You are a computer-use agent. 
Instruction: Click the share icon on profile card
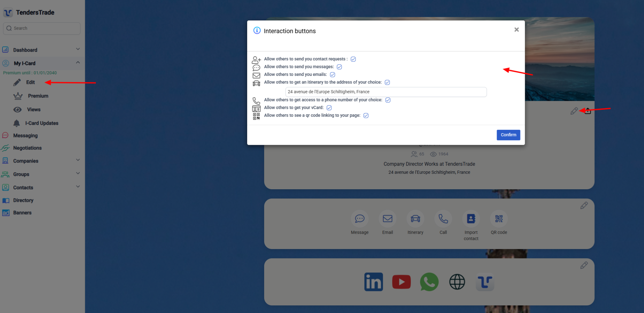pos(588,111)
